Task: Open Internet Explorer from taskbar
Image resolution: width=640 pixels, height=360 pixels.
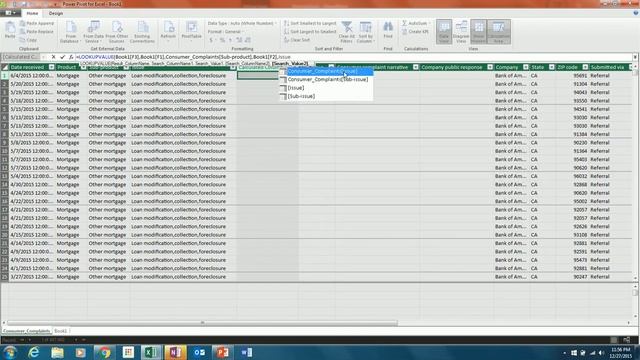Action: (x=33, y=352)
